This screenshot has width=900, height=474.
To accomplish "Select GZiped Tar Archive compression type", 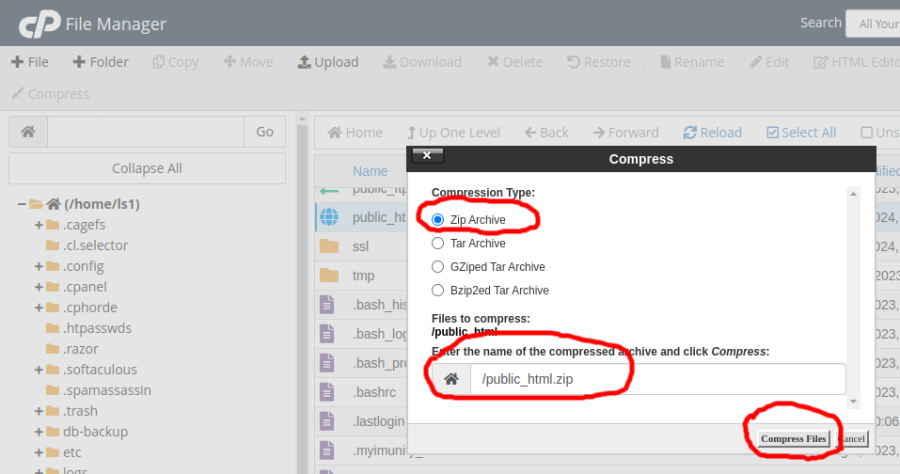I will tap(438, 267).
